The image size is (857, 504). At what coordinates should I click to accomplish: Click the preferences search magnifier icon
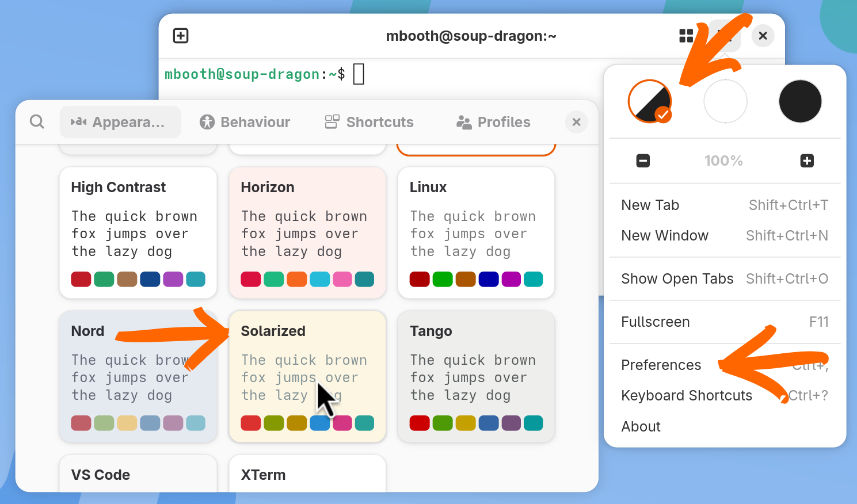click(x=37, y=121)
